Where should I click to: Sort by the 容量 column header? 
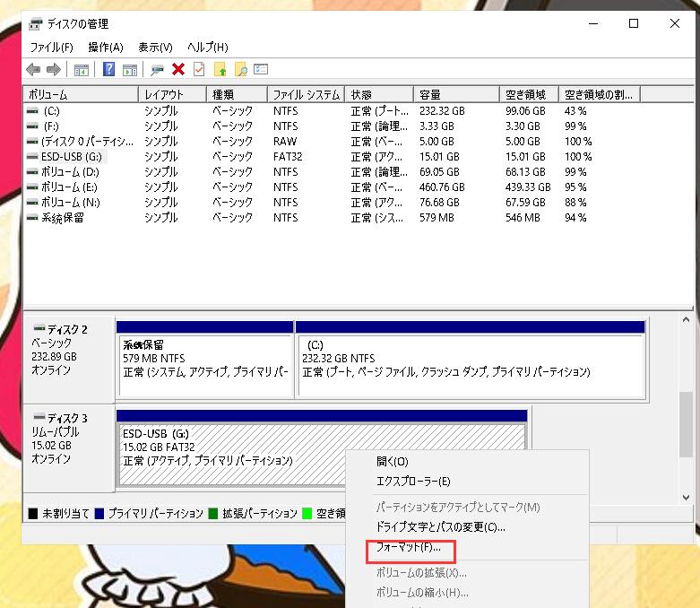point(457,95)
